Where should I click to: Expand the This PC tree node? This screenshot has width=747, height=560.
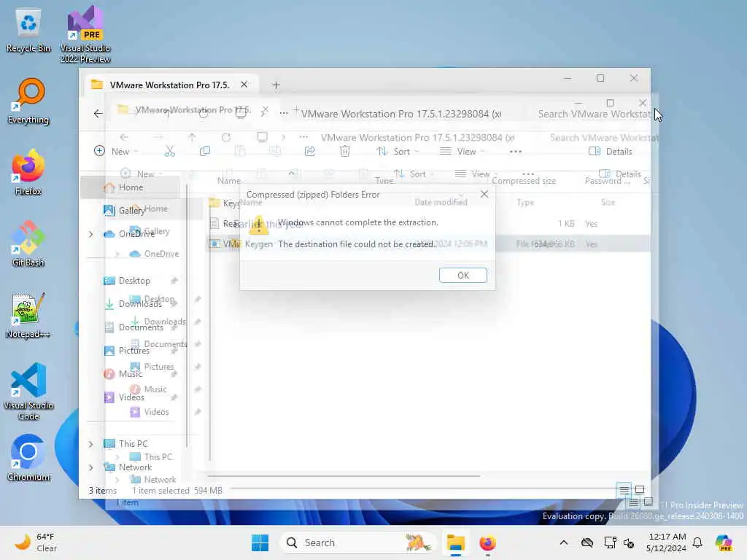coord(90,444)
